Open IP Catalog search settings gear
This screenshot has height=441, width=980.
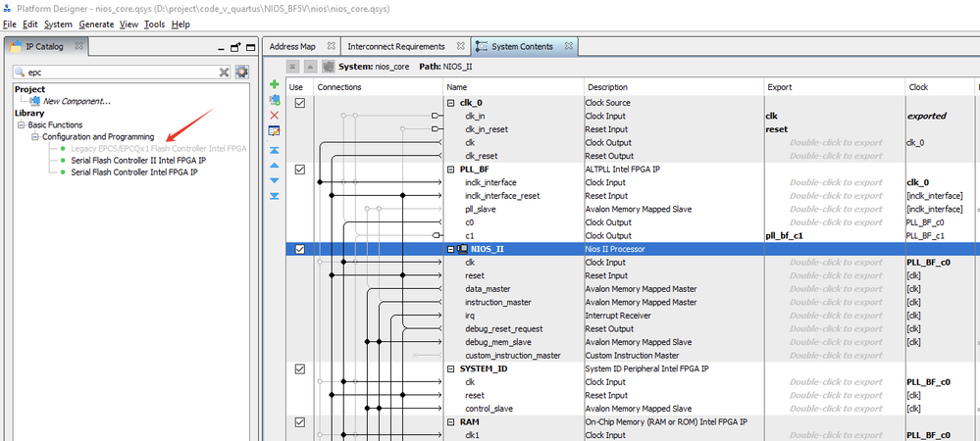241,72
